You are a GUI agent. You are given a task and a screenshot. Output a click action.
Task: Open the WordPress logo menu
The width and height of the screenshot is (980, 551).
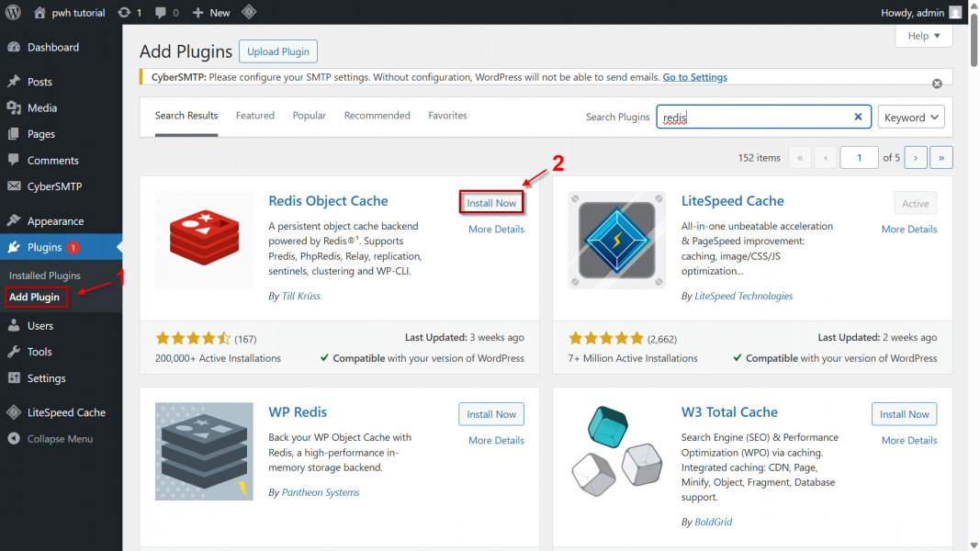[x=13, y=12]
